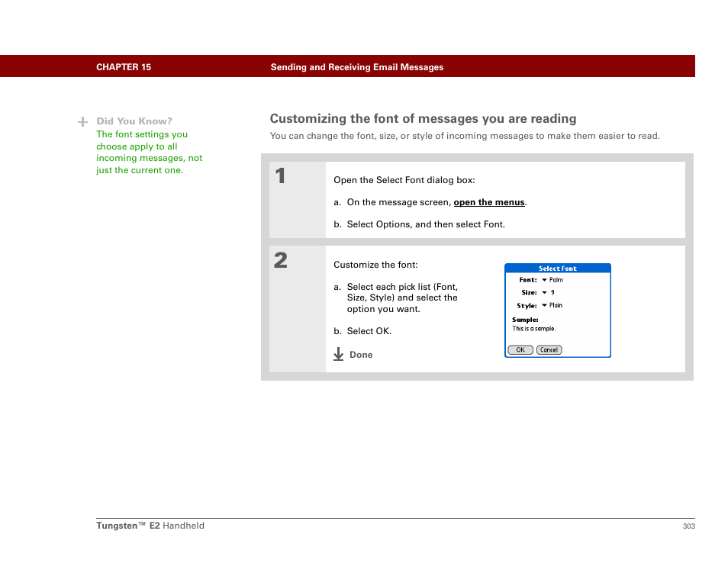The image size is (728, 563).
Task: Open the Style pick list showing Plain
Action: tap(552, 305)
